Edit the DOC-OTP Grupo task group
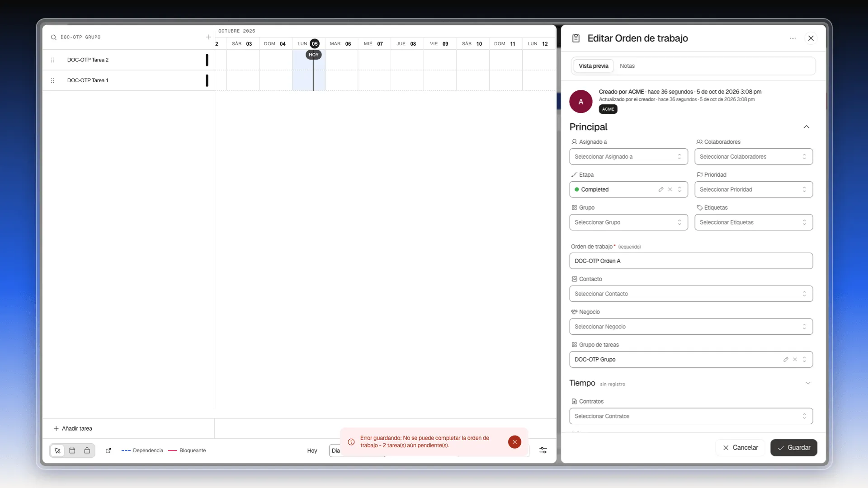The image size is (868, 488). pyautogui.click(x=786, y=359)
